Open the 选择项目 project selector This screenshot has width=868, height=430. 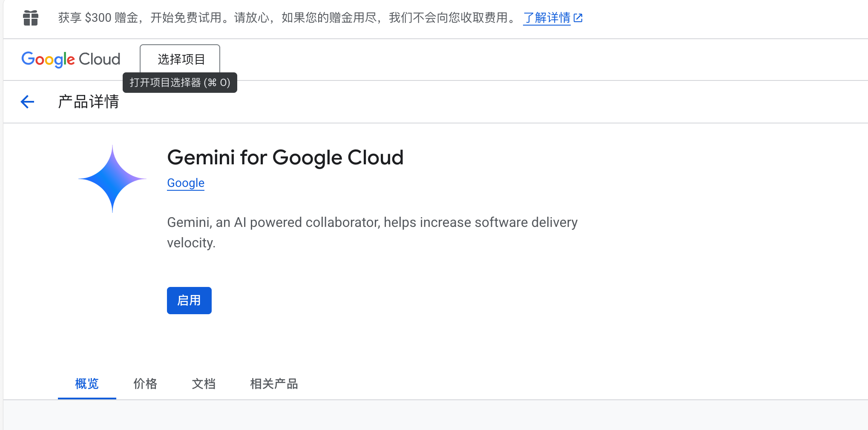pos(180,59)
